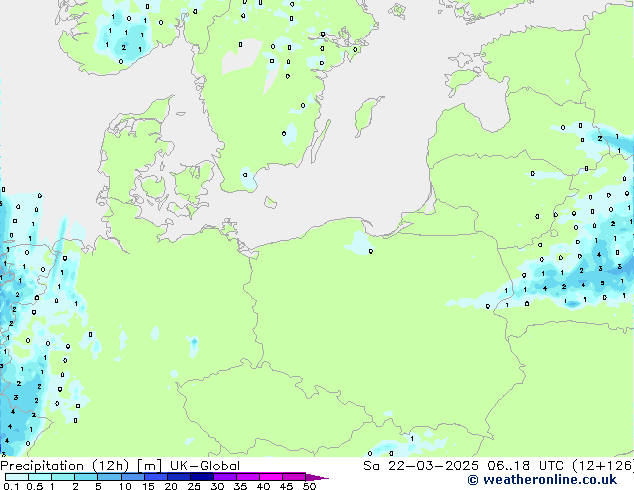Select the 40–45 magenta legend swatch

click(x=271, y=477)
